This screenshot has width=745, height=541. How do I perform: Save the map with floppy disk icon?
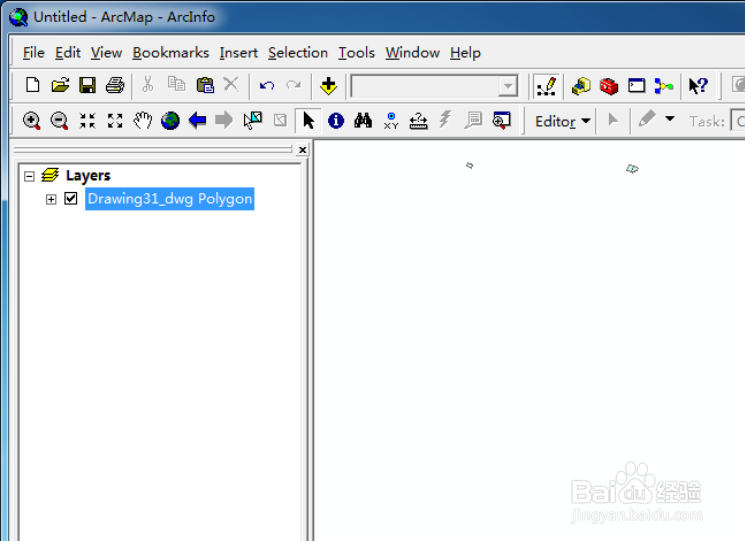click(x=87, y=85)
